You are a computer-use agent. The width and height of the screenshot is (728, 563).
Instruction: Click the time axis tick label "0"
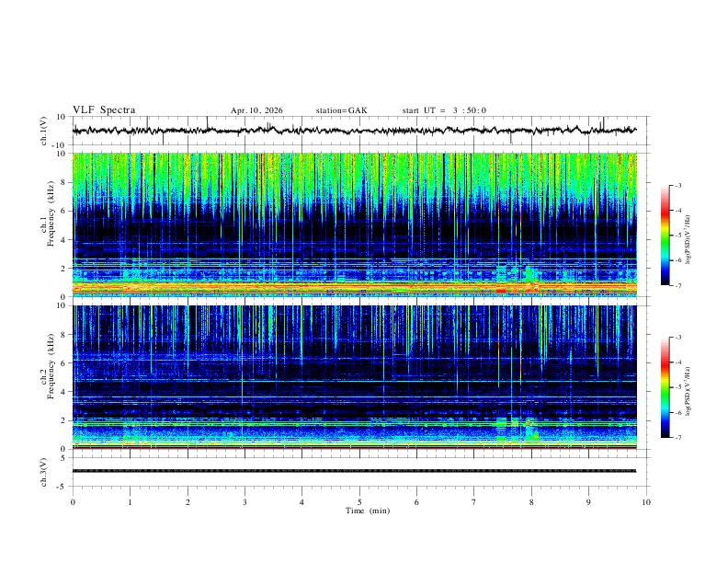(73, 502)
